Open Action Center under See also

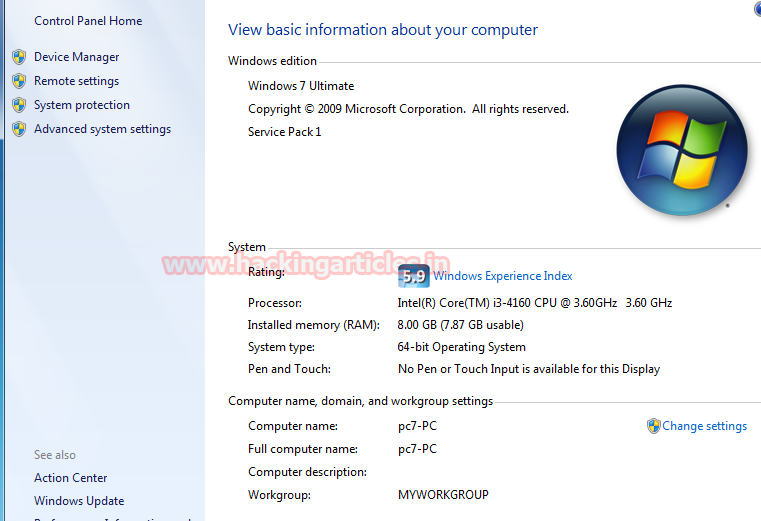[70, 478]
